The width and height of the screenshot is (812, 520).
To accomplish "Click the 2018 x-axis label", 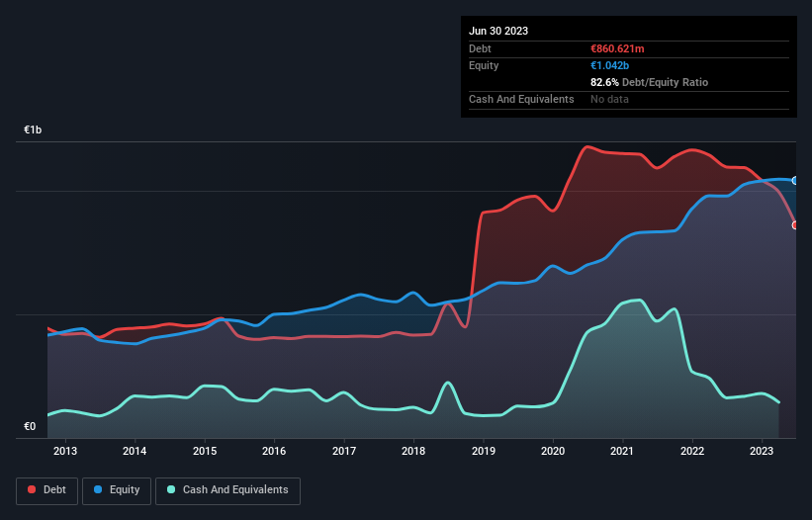I will pyautogui.click(x=413, y=451).
